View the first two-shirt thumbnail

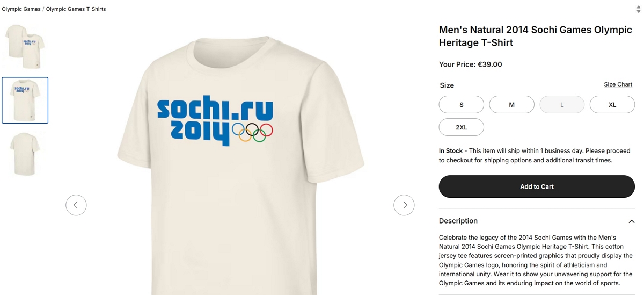pyautogui.click(x=25, y=47)
